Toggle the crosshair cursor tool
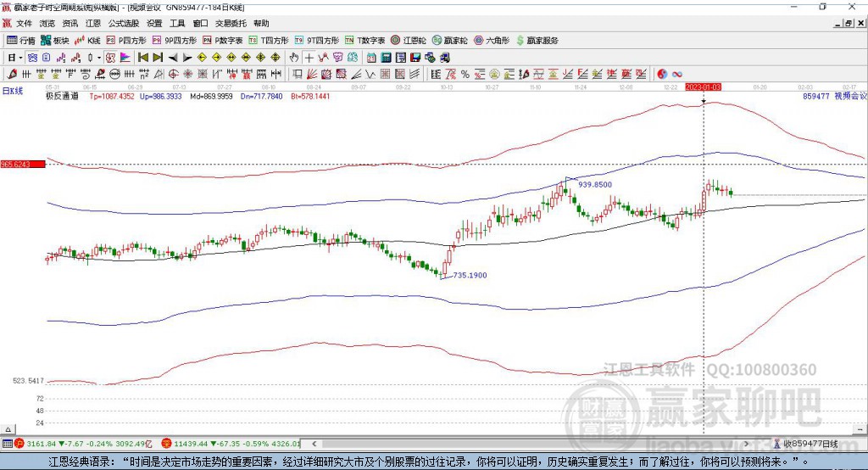This screenshot has height=470, width=868. pyautogui.click(x=309, y=58)
